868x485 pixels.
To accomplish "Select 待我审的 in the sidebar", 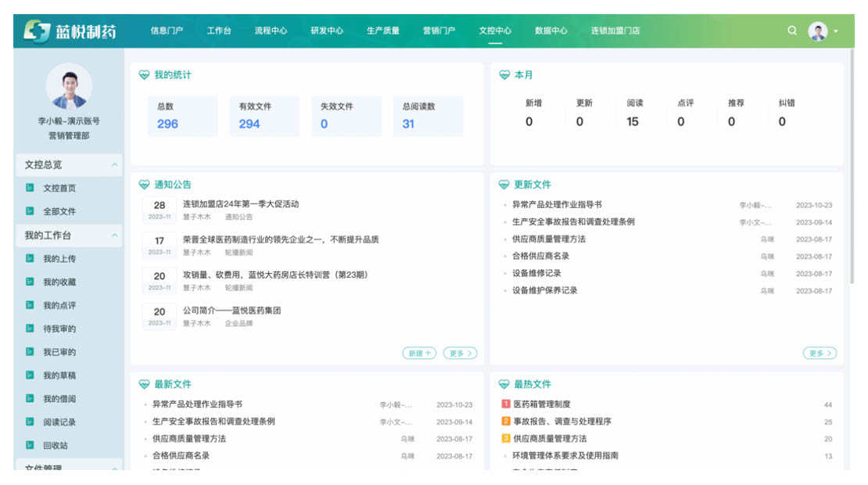I will point(59,329).
